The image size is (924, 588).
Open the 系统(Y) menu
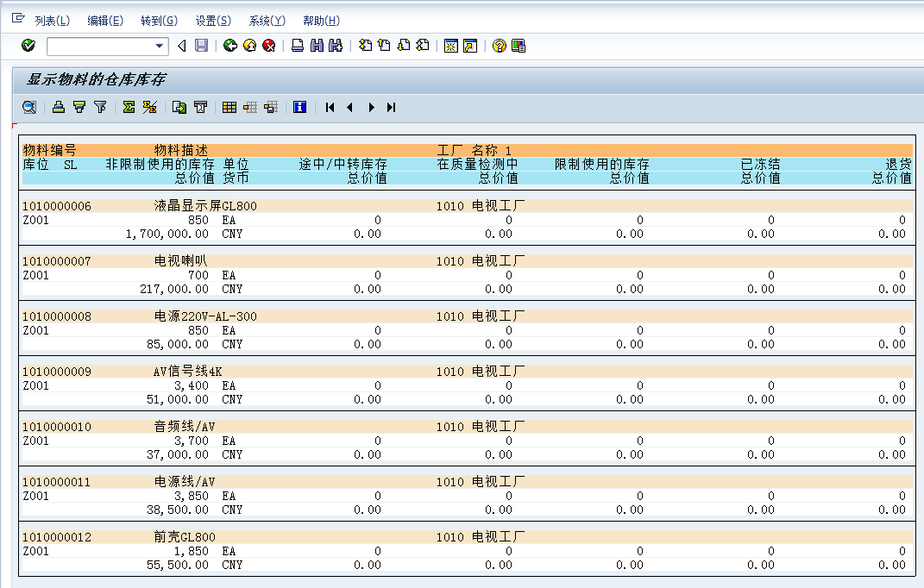267,20
